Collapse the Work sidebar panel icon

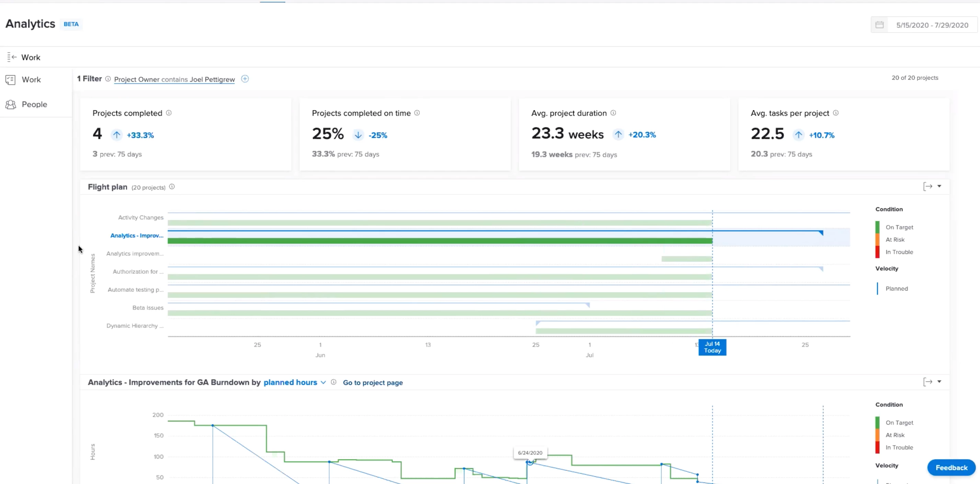[12, 57]
